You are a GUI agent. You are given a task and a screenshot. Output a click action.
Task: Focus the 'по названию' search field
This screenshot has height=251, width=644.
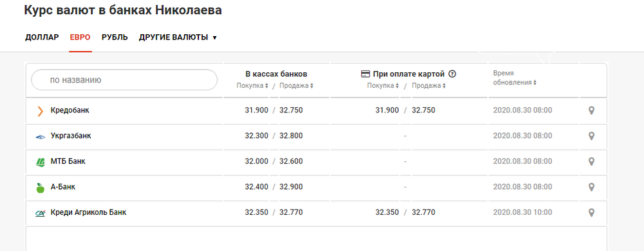124,80
